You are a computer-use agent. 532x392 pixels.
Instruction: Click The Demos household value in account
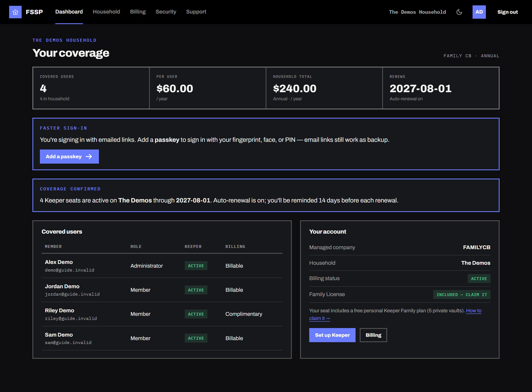point(475,263)
